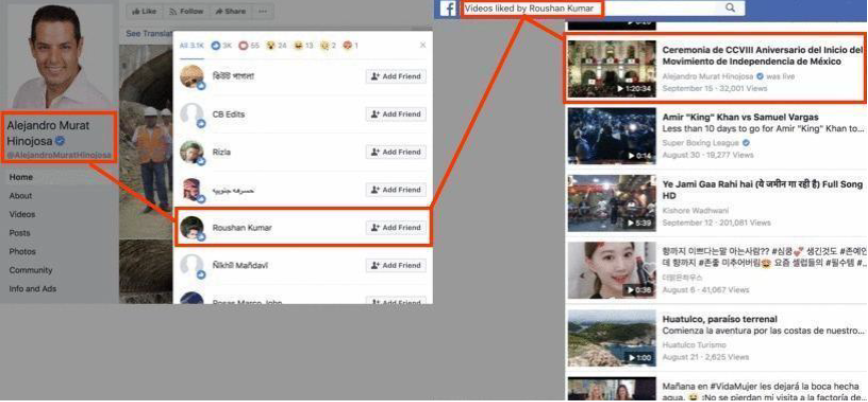Open Ye Jami Gaa Rahi hai Full Song title

coord(762,190)
